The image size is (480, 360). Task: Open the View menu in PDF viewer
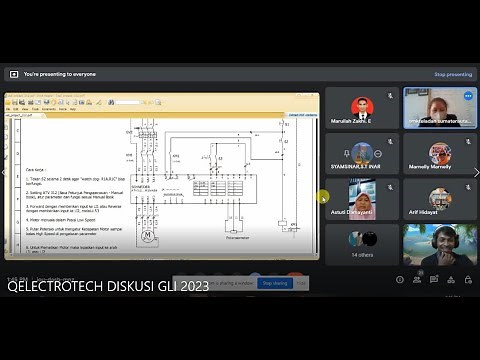pyautogui.click(x=25, y=109)
